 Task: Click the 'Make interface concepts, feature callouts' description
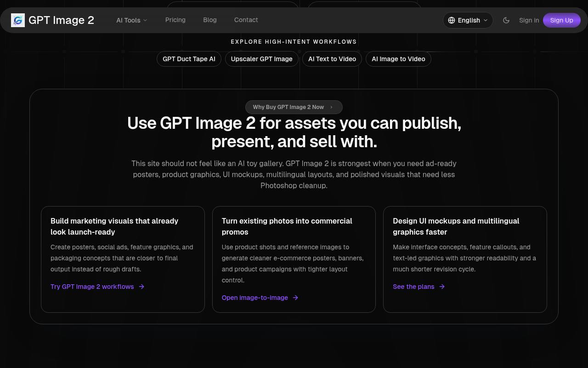(x=464, y=258)
